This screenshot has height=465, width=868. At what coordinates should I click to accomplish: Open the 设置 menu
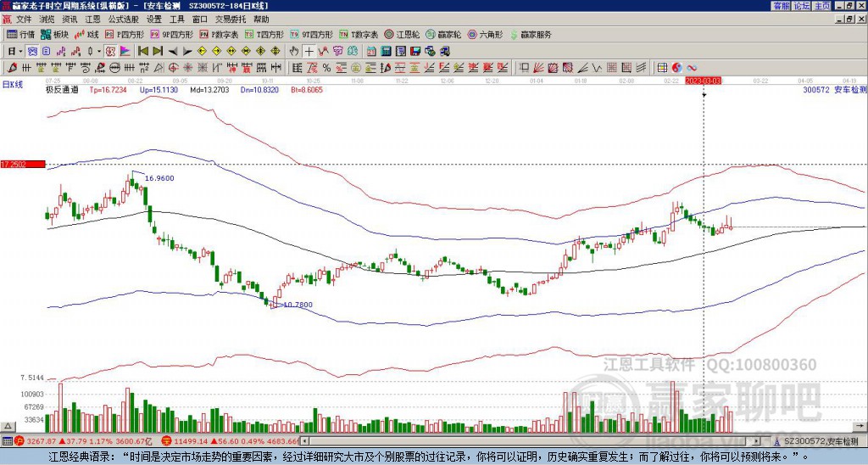(154, 20)
